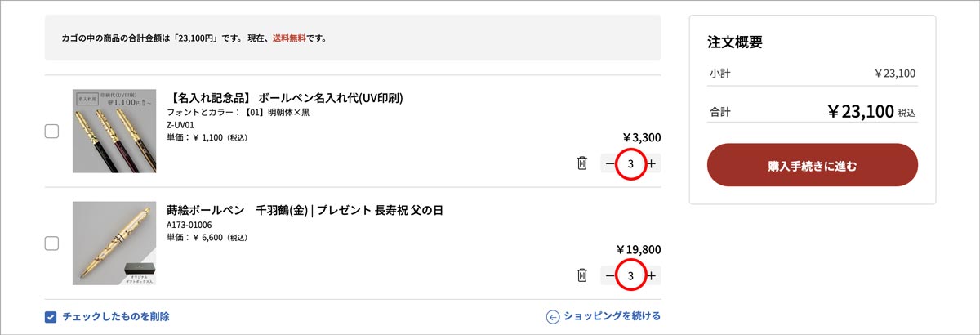Screen dimensions: 980x335
Task: Click the quantity field for 蒔絵ボールペン
Action: pos(630,276)
